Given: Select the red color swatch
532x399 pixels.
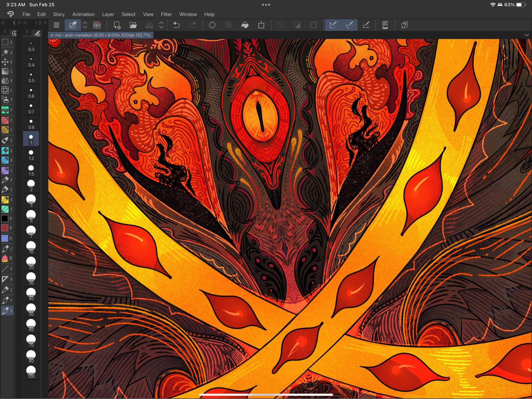Looking at the screenshot, I should [x=5, y=228].
